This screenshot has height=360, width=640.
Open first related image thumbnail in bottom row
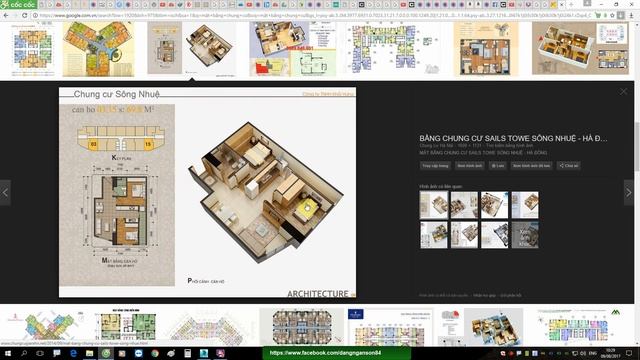coord(433,235)
